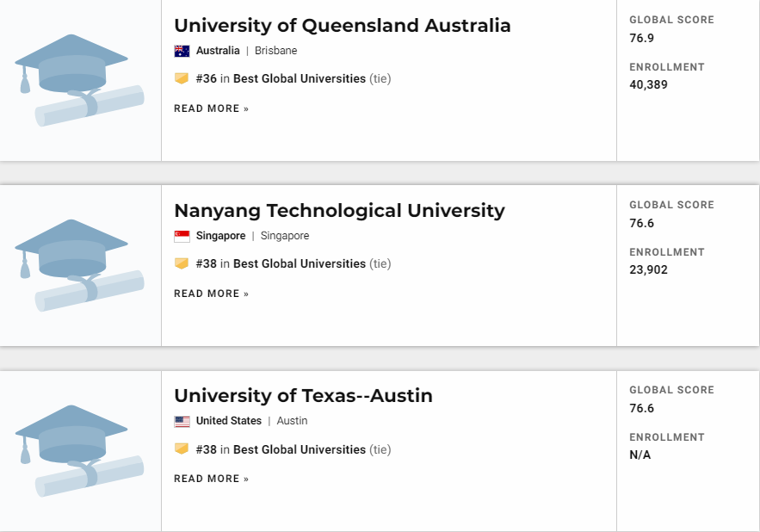Screen dimensions: 760x532
Task: Click Texas--Austin's #38 ranking badge icon
Action: click(182, 449)
